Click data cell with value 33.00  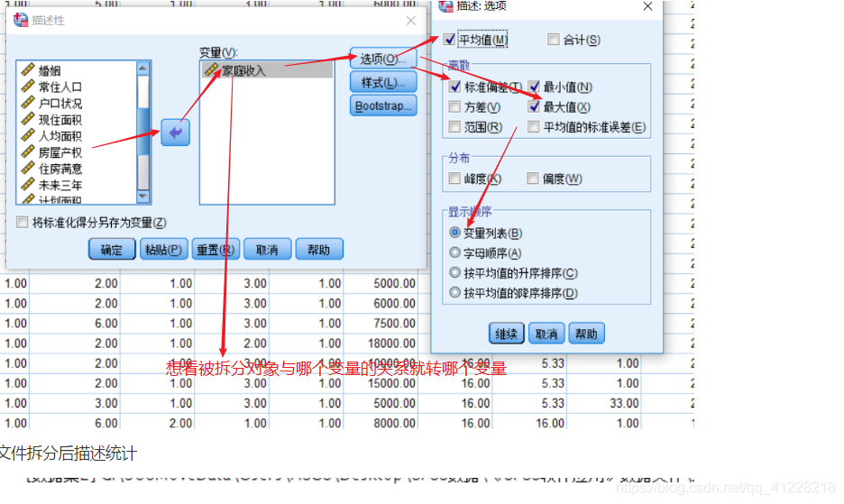coord(604,403)
